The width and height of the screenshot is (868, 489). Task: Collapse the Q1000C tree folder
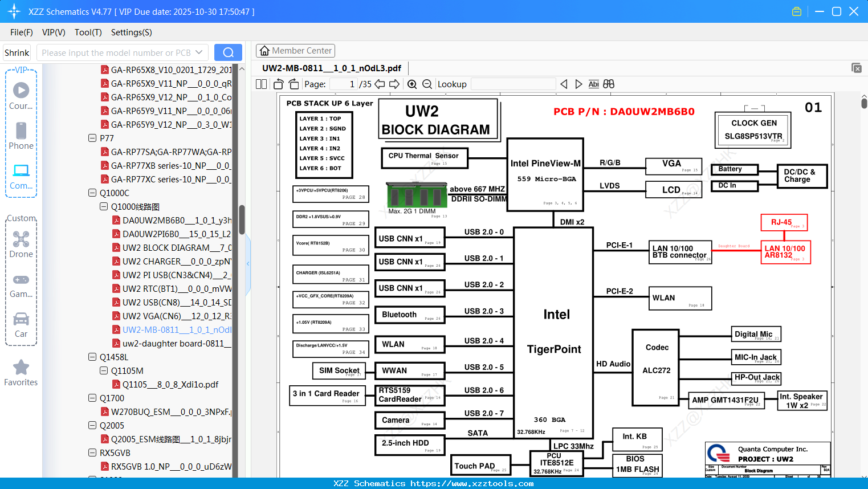(92, 193)
